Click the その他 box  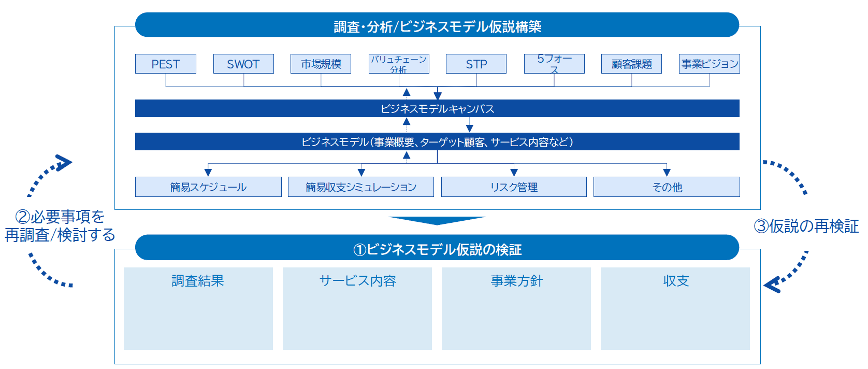coord(667,187)
